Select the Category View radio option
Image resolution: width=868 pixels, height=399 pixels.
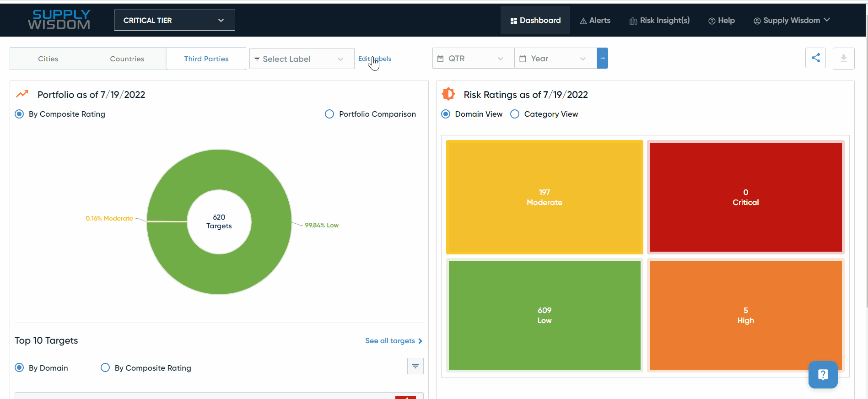515,114
